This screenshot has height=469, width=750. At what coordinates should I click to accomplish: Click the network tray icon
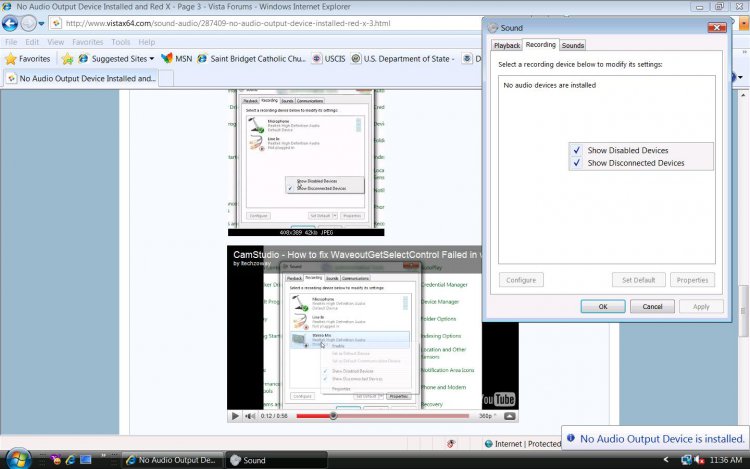click(686, 460)
